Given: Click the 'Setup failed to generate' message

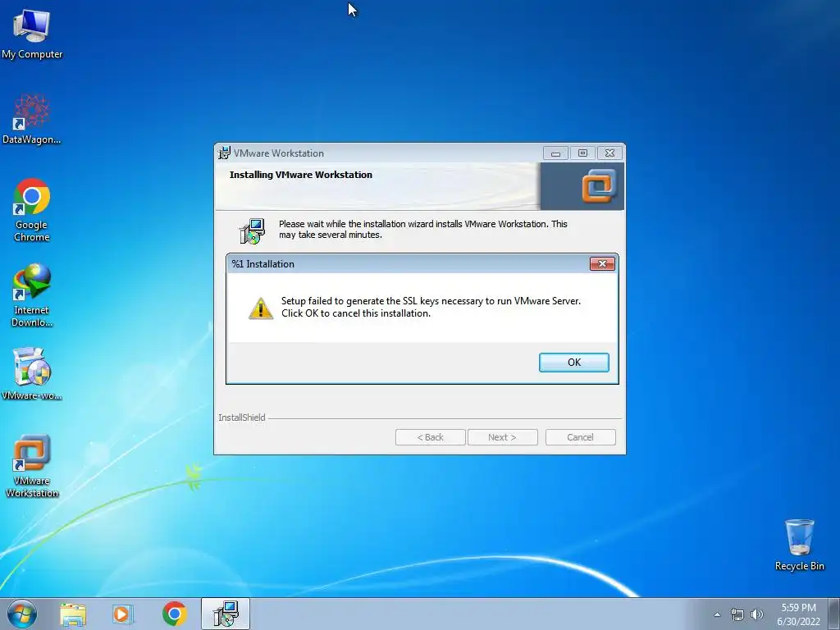Looking at the screenshot, I should click(431, 307).
